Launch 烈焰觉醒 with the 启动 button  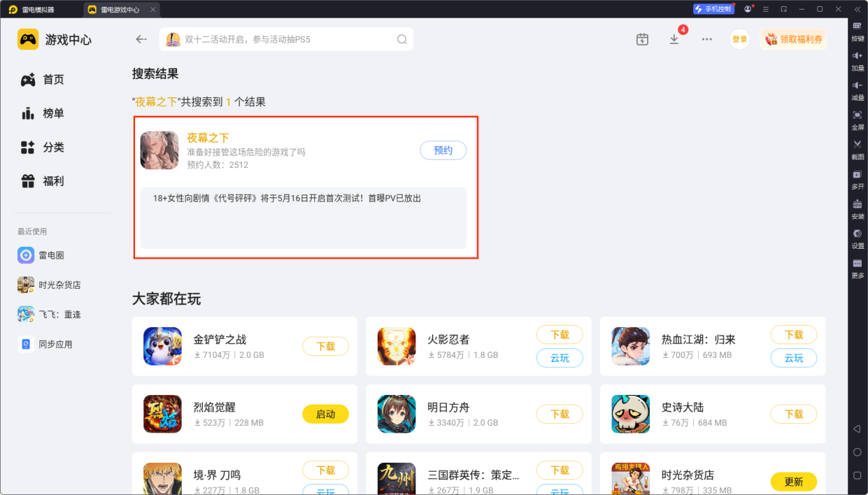[326, 414]
